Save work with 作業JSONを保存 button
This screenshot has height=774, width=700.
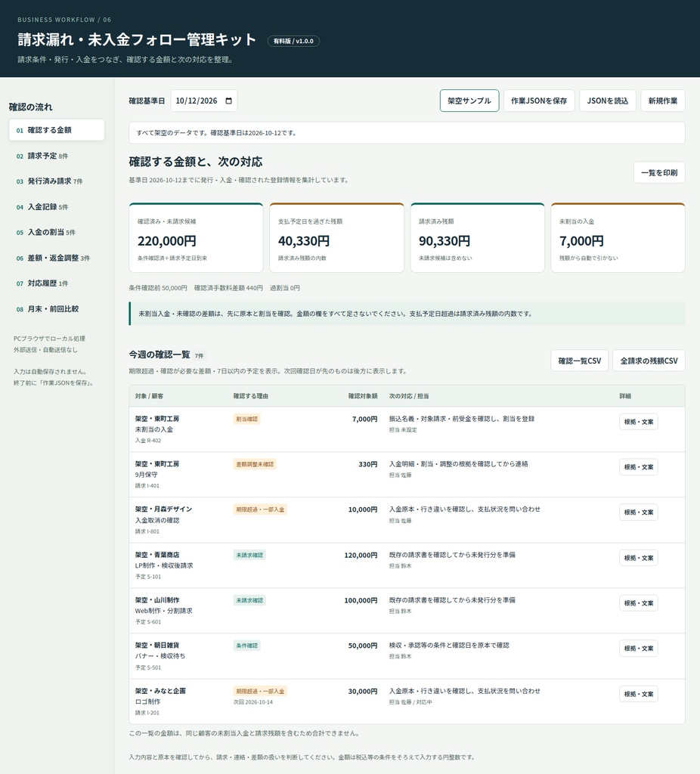(538, 101)
